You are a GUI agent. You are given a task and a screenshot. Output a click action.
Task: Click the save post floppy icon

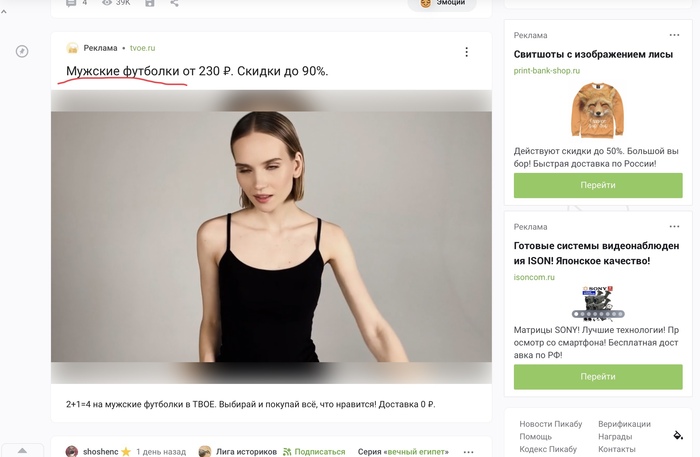tap(150, 3)
